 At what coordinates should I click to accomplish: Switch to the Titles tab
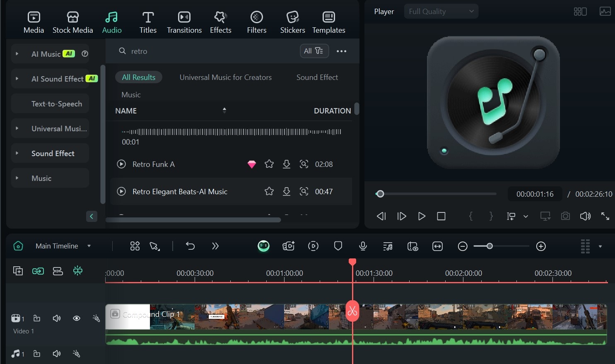148,22
